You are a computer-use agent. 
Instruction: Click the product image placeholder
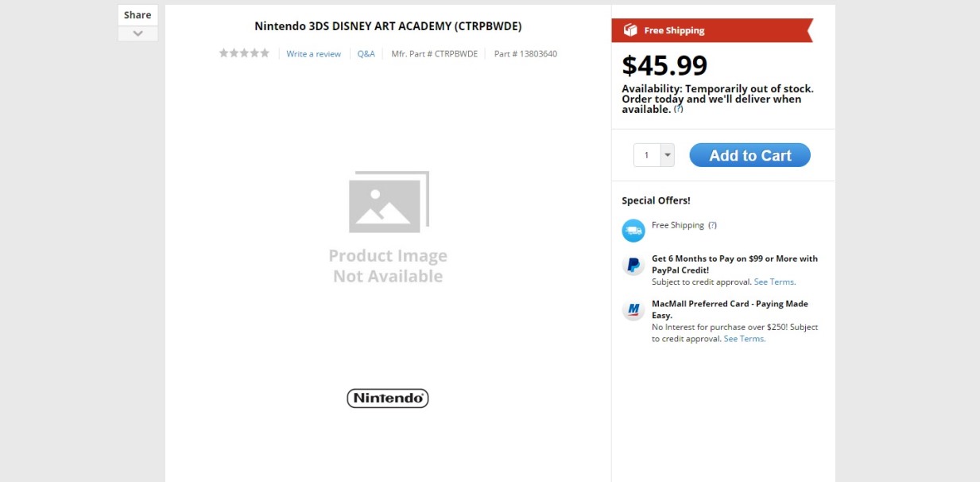click(388, 227)
